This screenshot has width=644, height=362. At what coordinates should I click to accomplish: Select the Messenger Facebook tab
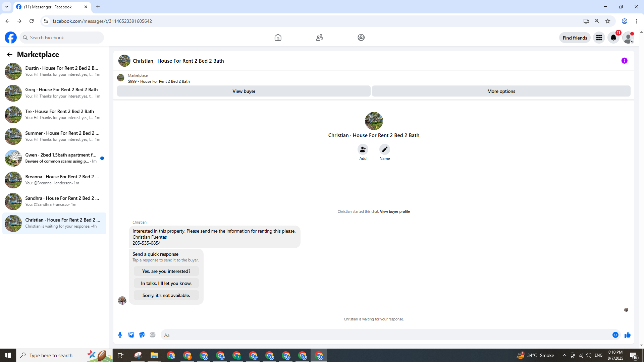tap(52, 7)
